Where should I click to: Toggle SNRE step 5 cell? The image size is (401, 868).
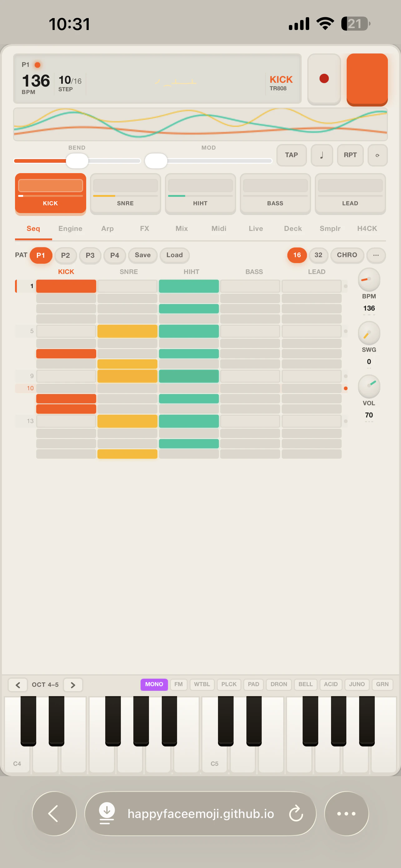pyautogui.click(x=127, y=331)
